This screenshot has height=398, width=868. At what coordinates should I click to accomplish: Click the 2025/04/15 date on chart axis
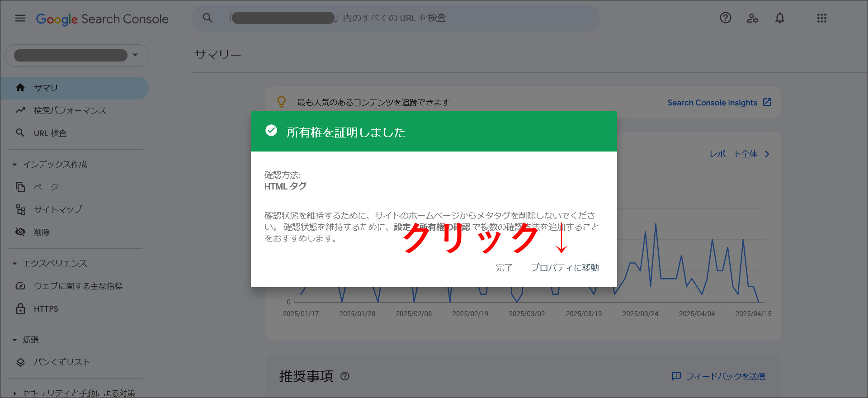[753, 314]
